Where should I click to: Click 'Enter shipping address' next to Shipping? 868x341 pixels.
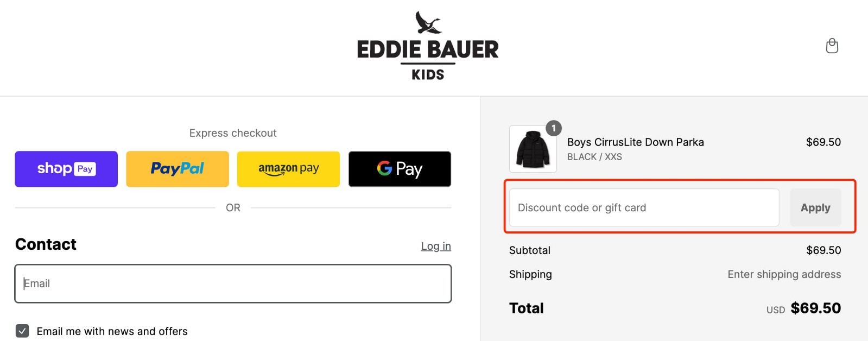click(784, 274)
